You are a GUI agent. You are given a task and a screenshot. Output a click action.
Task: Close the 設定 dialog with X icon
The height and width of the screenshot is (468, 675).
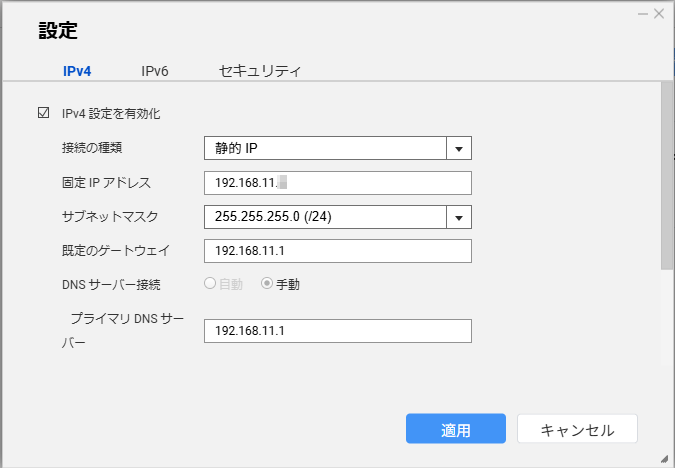pos(659,13)
